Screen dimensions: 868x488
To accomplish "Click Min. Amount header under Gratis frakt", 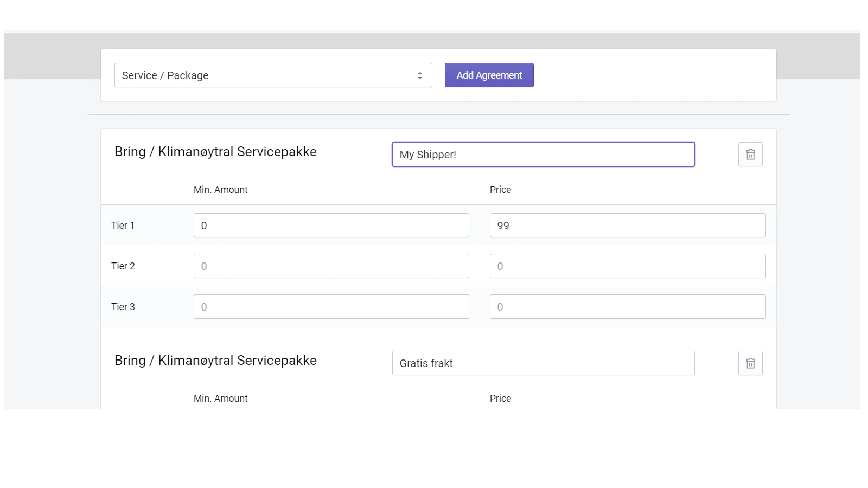I will click(x=221, y=399).
